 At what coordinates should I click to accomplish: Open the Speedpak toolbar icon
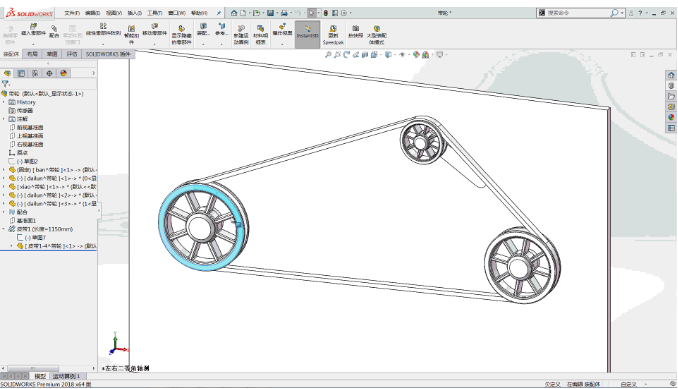[x=333, y=35]
